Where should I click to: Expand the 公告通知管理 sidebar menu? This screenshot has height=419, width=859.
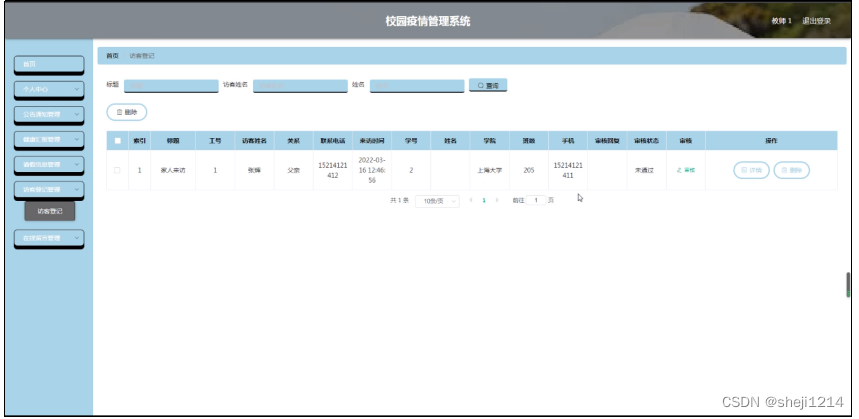[x=49, y=114]
